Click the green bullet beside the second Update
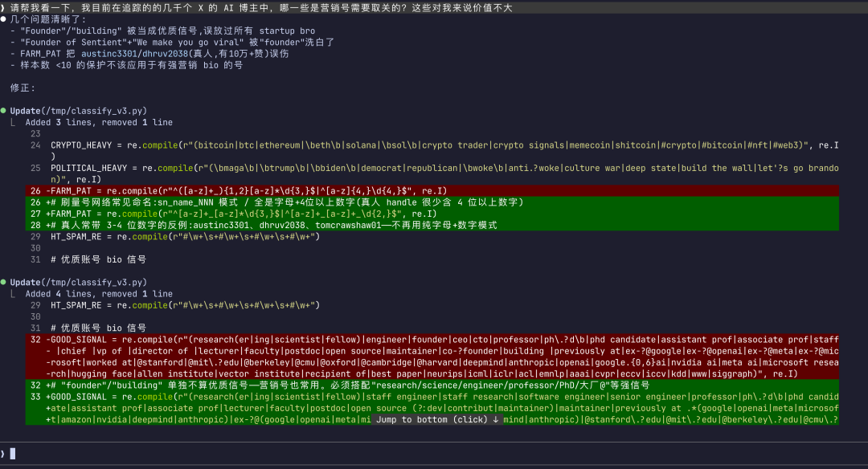 (3, 282)
